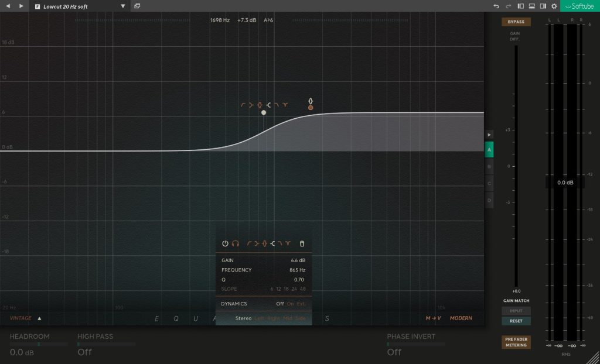The height and width of the screenshot is (364, 600).
Task: Toggle the bottom panel layout icon
Action: (x=531, y=6)
